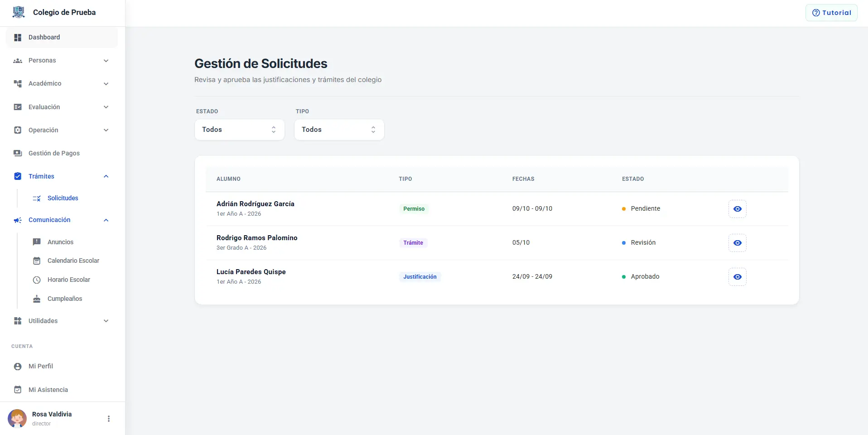Screen dimensions: 868x435
Task: Click the Tutorial button
Action: [x=831, y=13]
